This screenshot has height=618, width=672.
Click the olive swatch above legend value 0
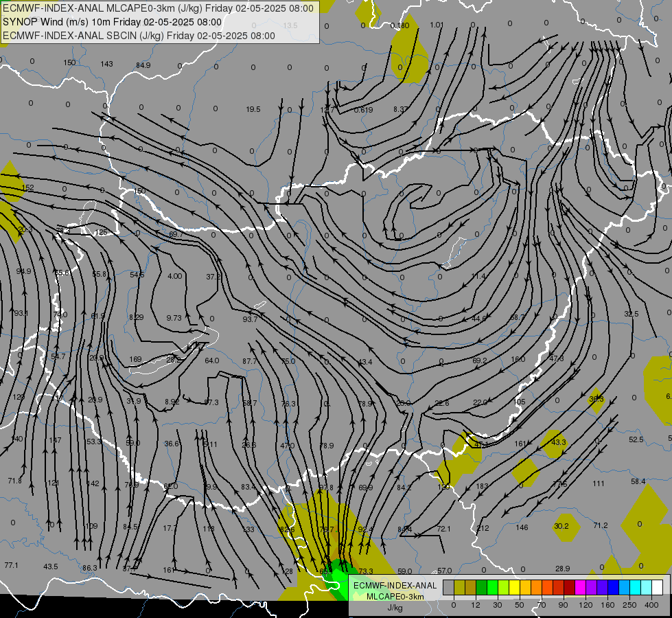pyautogui.click(x=459, y=587)
